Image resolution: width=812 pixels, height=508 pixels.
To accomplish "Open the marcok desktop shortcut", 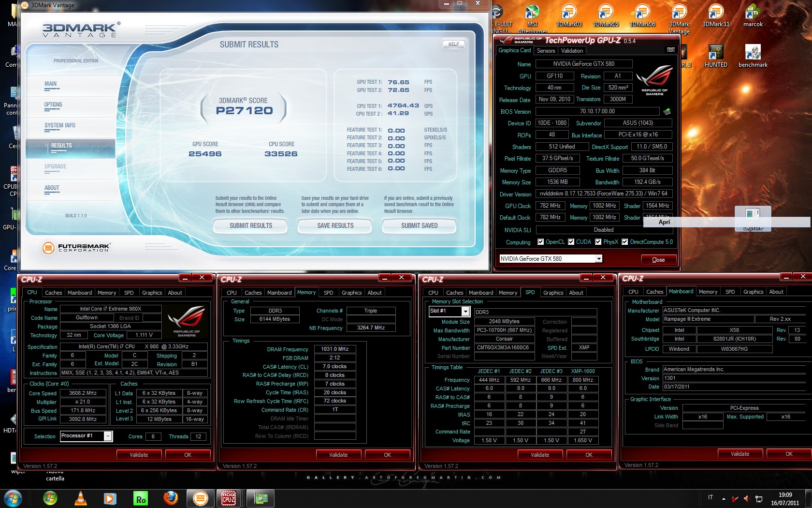I will point(753,15).
